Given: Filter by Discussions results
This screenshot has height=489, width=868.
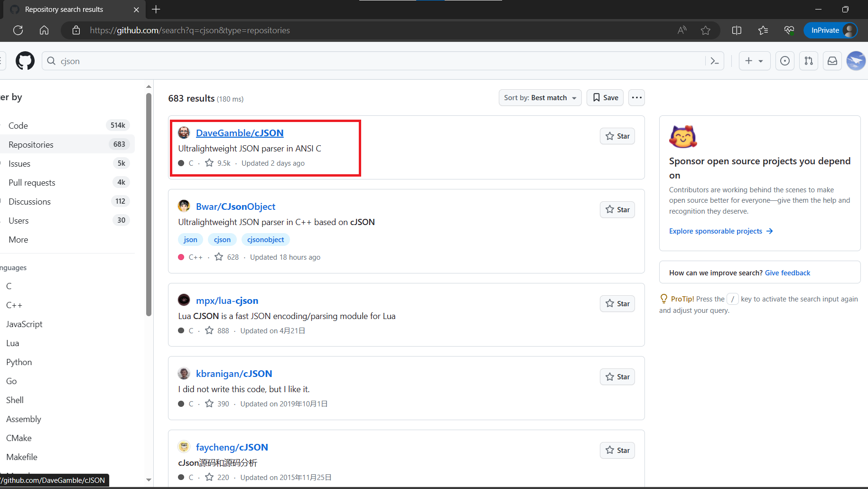Looking at the screenshot, I should tap(66, 201).
